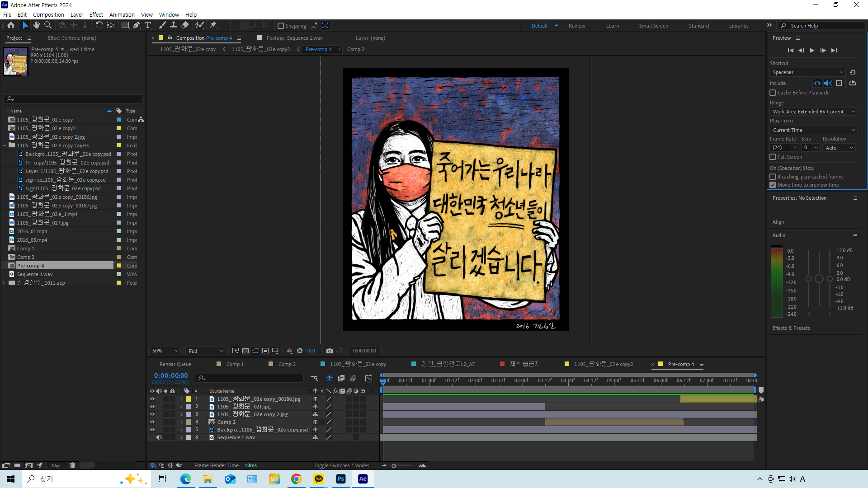The image size is (868, 488).
Task: Open the Animation menu
Action: tap(122, 14)
